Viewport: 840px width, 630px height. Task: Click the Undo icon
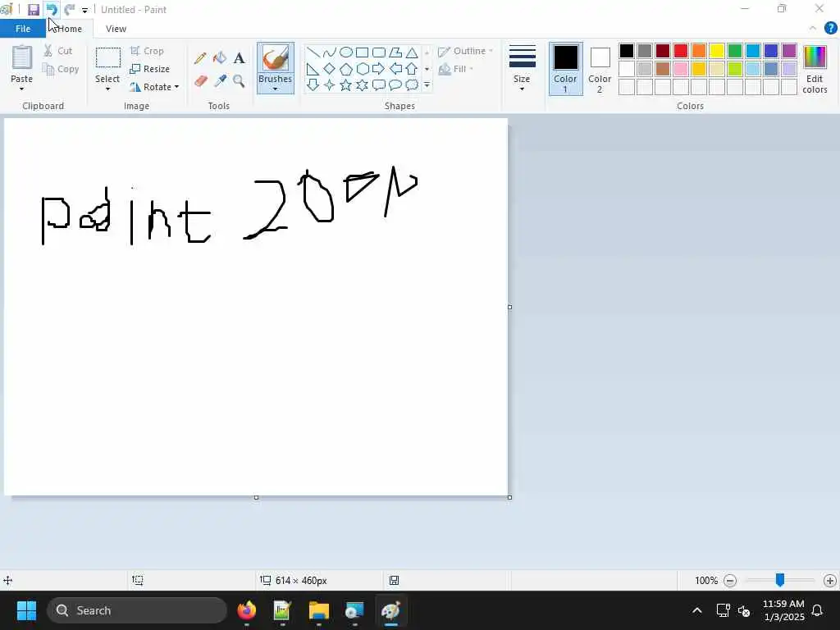pyautogui.click(x=52, y=10)
